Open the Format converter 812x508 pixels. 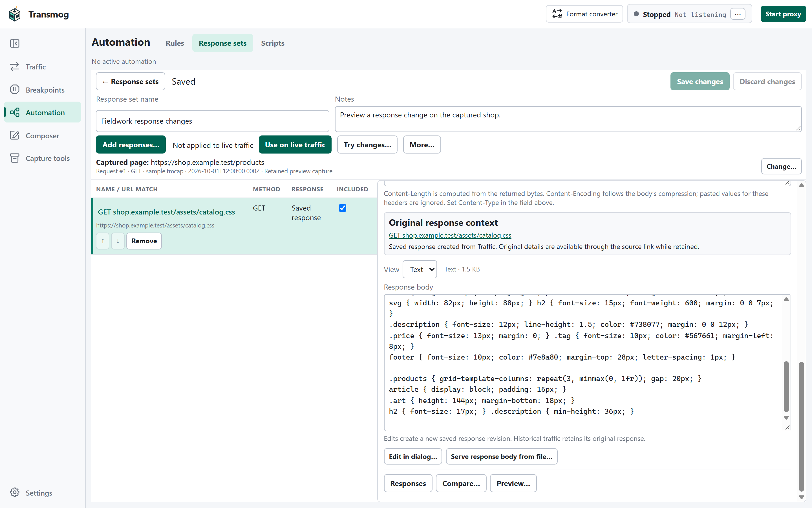point(584,14)
